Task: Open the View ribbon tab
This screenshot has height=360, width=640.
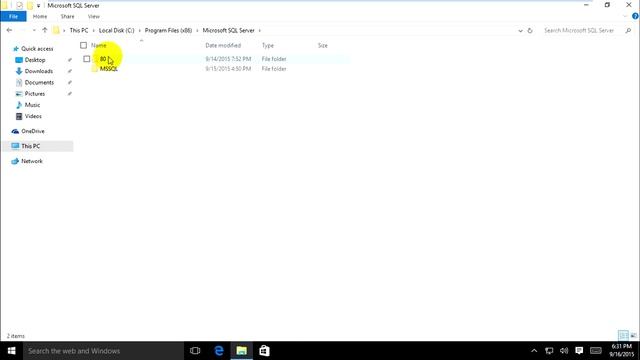Action: pos(93,16)
